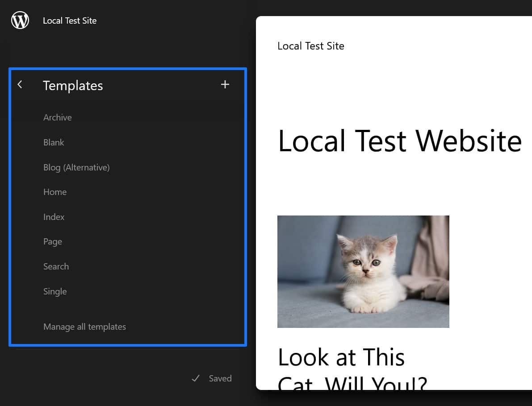Click the Templates panel heading
The image size is (532, 406).
click(73, 86)
